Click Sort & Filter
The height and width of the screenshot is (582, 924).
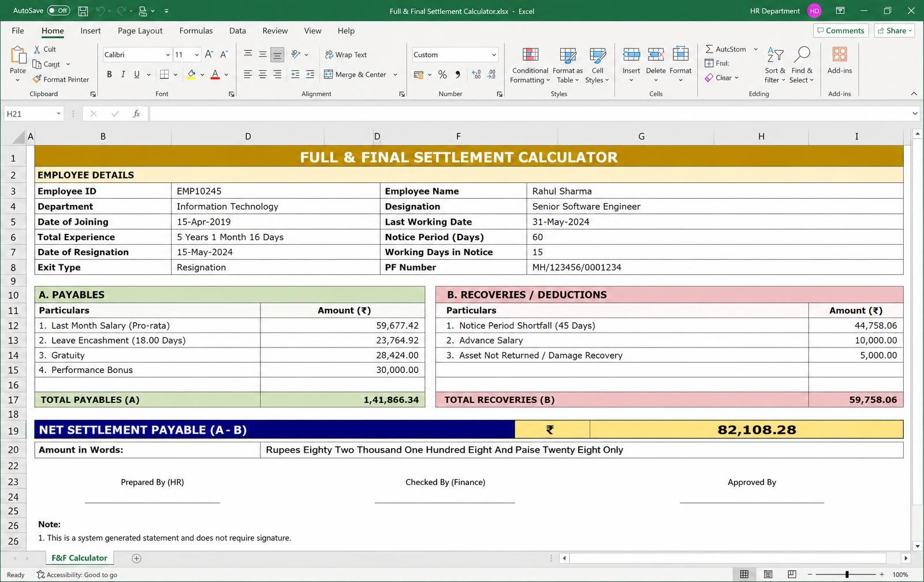pyautogui.click(x=775, y=65)
